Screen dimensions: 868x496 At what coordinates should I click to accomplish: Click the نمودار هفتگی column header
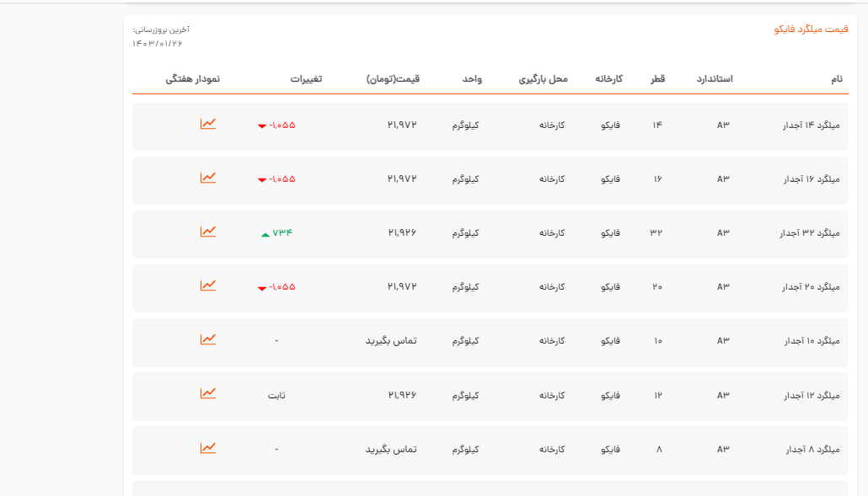(x=192, y=79)
